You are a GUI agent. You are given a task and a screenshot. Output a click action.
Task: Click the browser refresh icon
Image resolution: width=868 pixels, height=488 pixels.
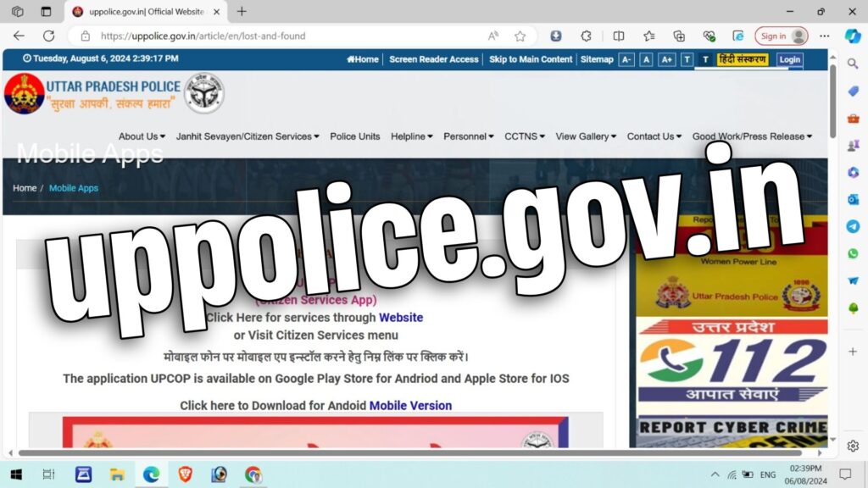(48, 36)
